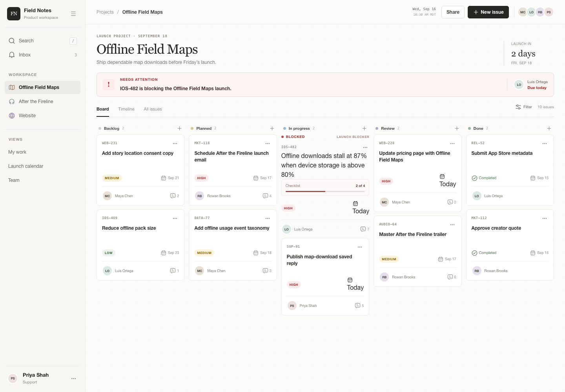Create a New issue

(x=488, y=12)
